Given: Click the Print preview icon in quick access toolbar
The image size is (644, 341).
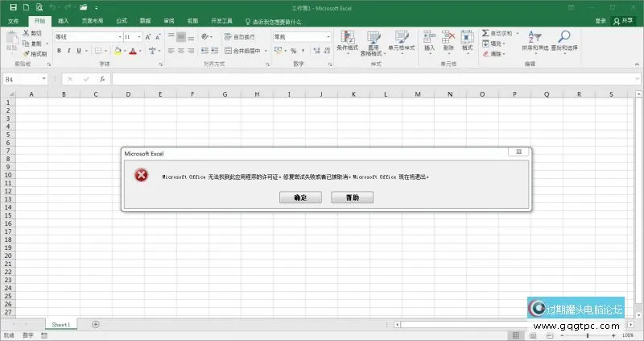Looking at the screenshot, I should point(39,7).
